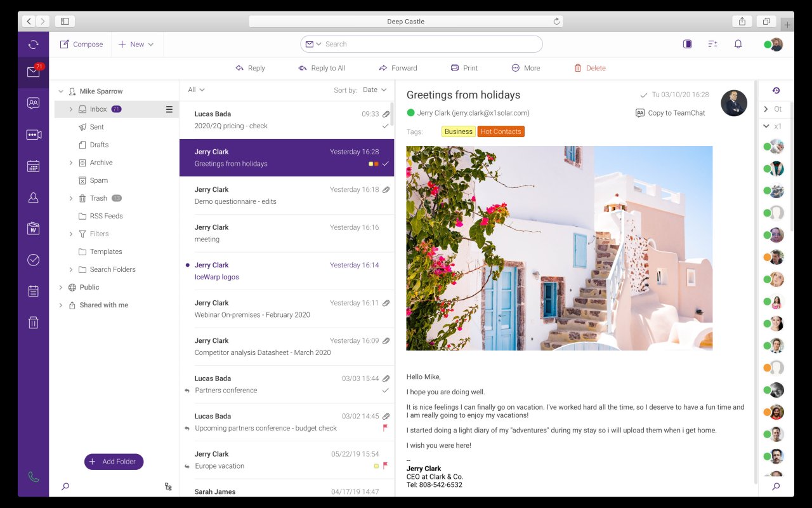This screenshot has height=508, width=812.
Task: Forward the selected email
Action: point(398,68)
